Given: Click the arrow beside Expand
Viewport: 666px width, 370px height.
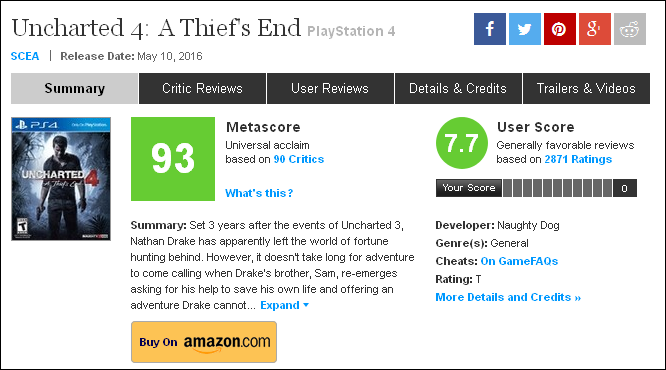Looking at the screenshot, I should [x=306, y=305].
